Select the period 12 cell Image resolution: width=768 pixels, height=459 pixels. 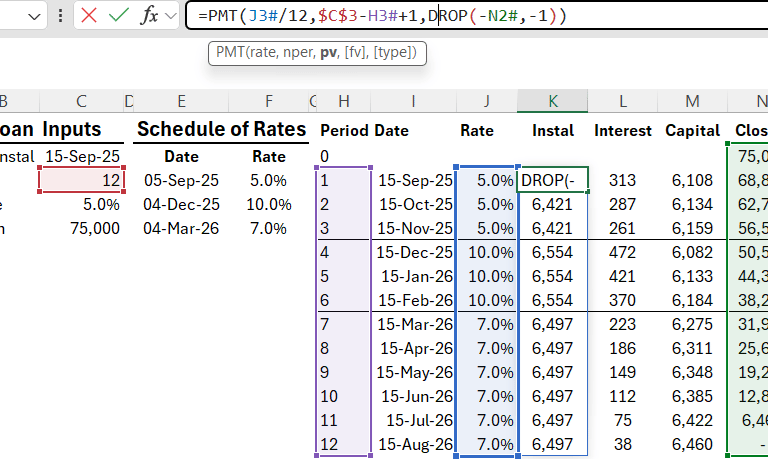tap(344, 444)
